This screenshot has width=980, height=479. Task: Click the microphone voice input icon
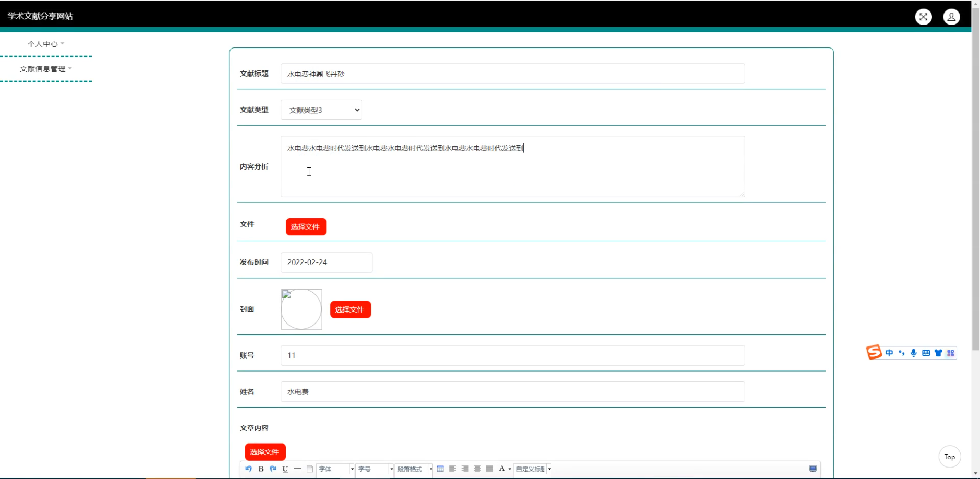pyautogui.click(x=913, y=353)
